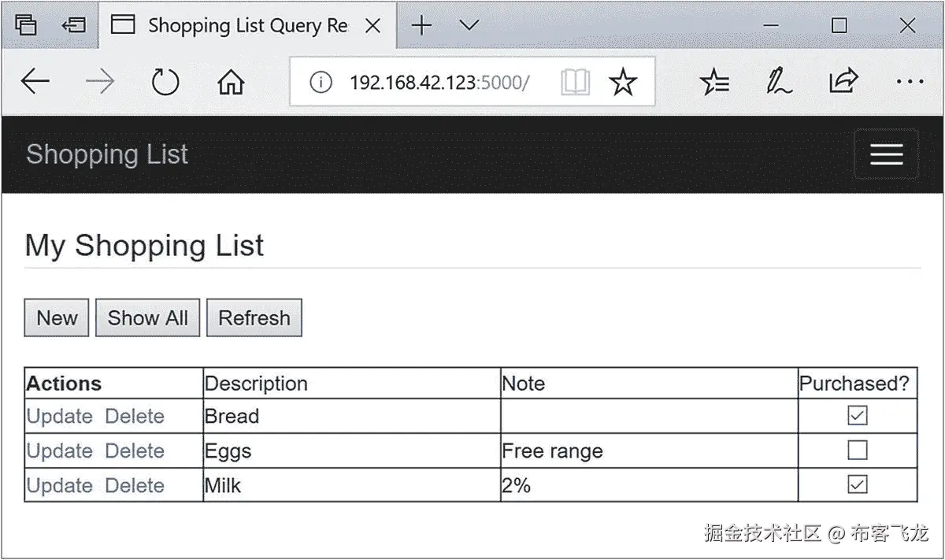945x560 pixels.
Task: Select the Shopping List Query tab
Action: coord(236,26)
